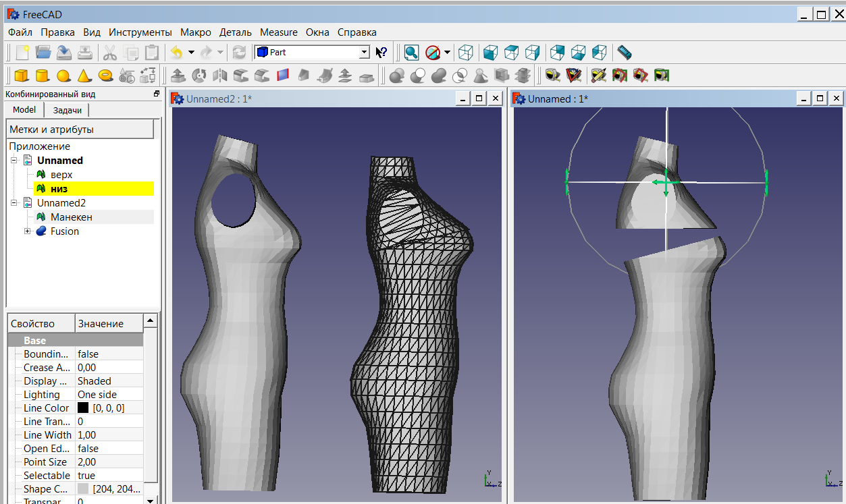Switch to the Задачи tab
The image size is (846, 504).
coord(68,110)
